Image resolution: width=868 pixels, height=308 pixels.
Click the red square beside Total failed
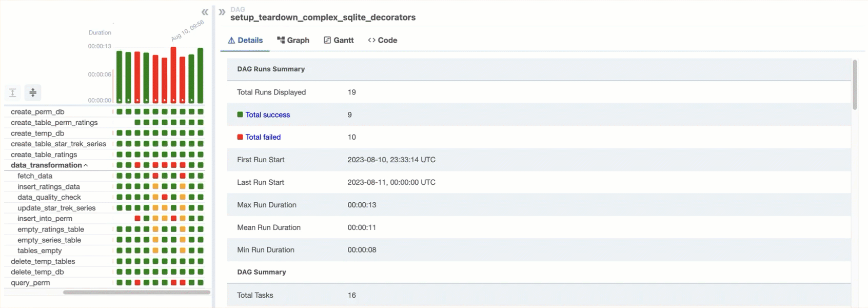click(240, 137)
